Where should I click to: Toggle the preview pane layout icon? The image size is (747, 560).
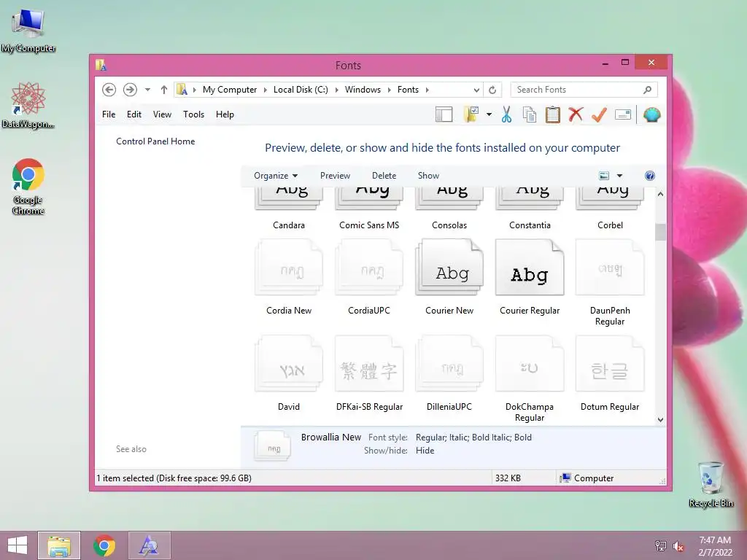[444, 114]
